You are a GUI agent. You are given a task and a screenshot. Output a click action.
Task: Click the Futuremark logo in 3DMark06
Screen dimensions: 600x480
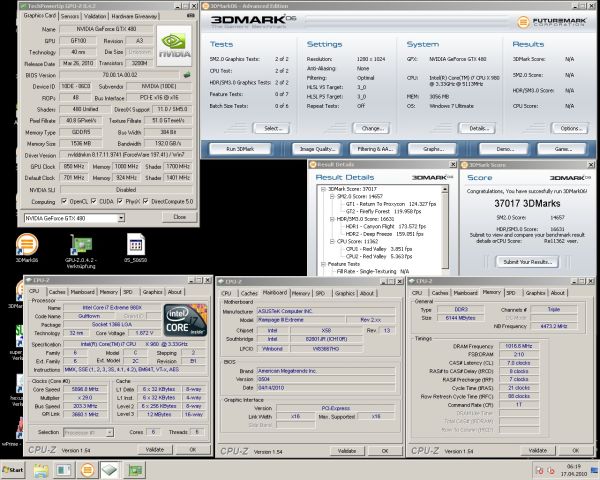pos(551,22)
